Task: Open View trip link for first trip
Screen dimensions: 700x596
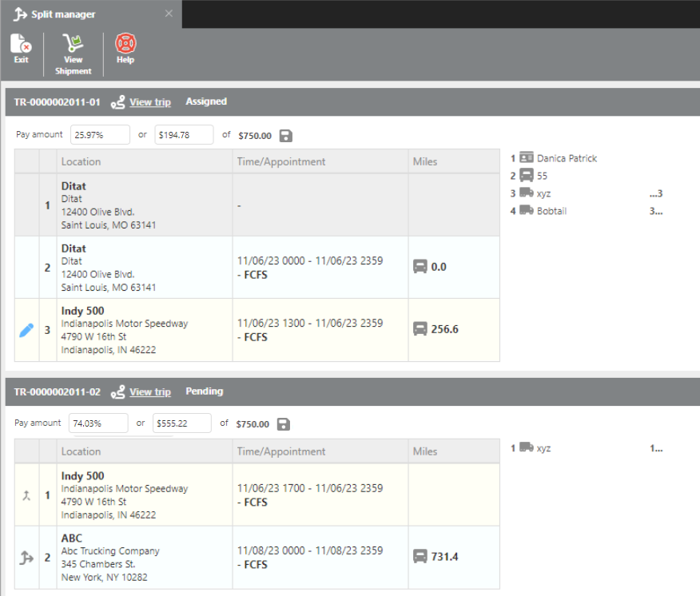Action: coord(150,102)
